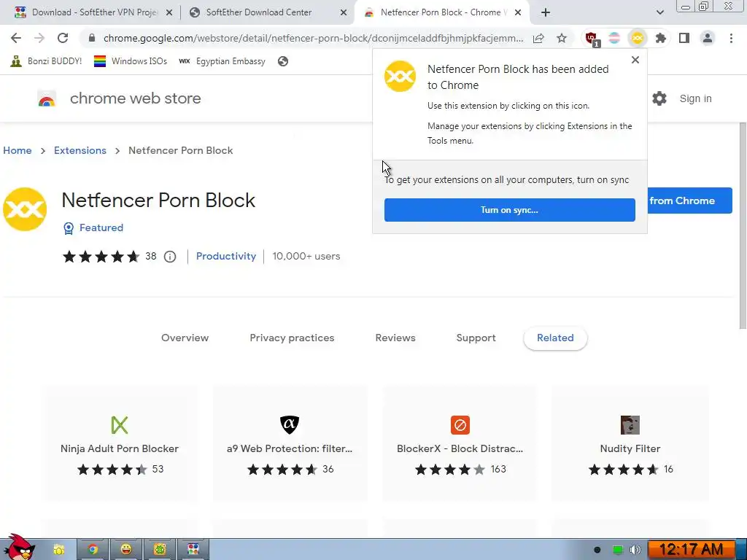Click the striped round extension icon in toolbar
This screenshot has width=747, height=560.
[614, 38]
